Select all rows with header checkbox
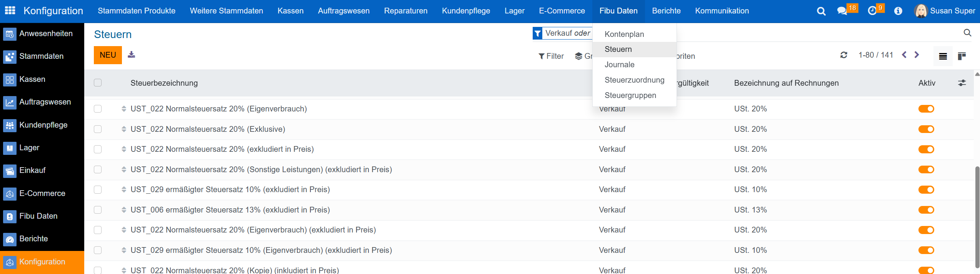 (x=98, y=83)
